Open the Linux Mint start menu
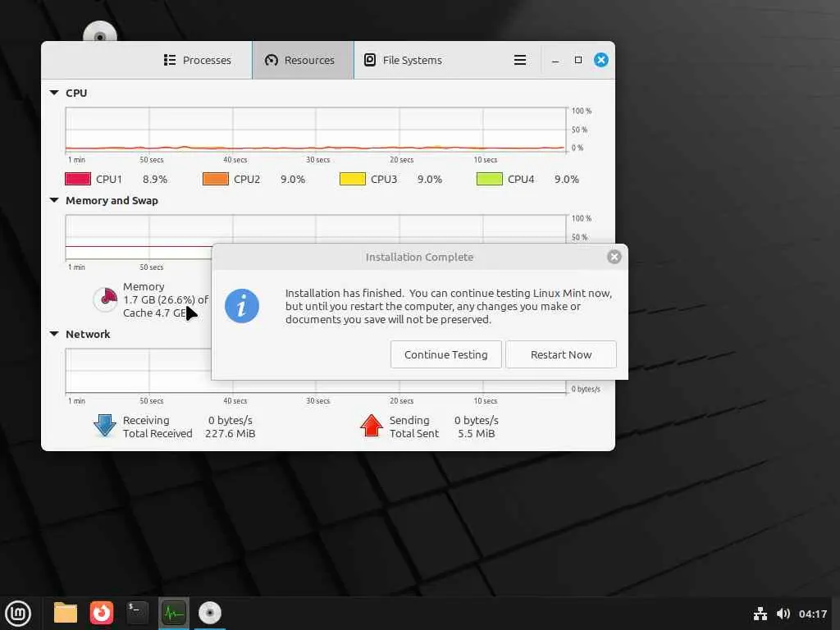The width and height of the screenshot is (840, 630). (18, 614)
